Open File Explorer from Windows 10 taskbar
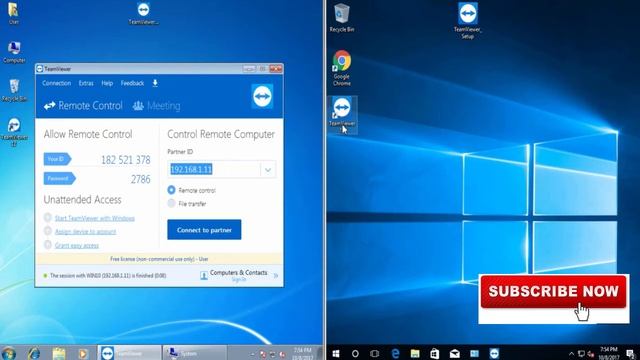This screenshot has height=360, width=640. point(415,353)
